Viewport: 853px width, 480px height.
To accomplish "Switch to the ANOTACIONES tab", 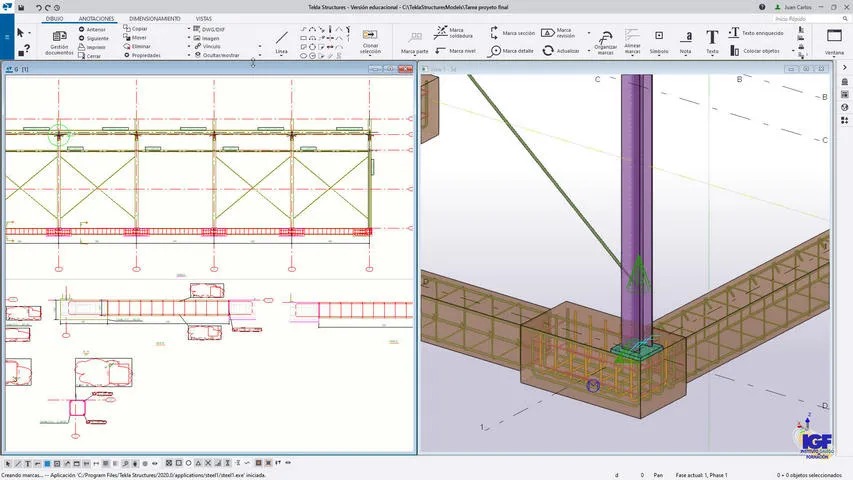I will 96,19.
